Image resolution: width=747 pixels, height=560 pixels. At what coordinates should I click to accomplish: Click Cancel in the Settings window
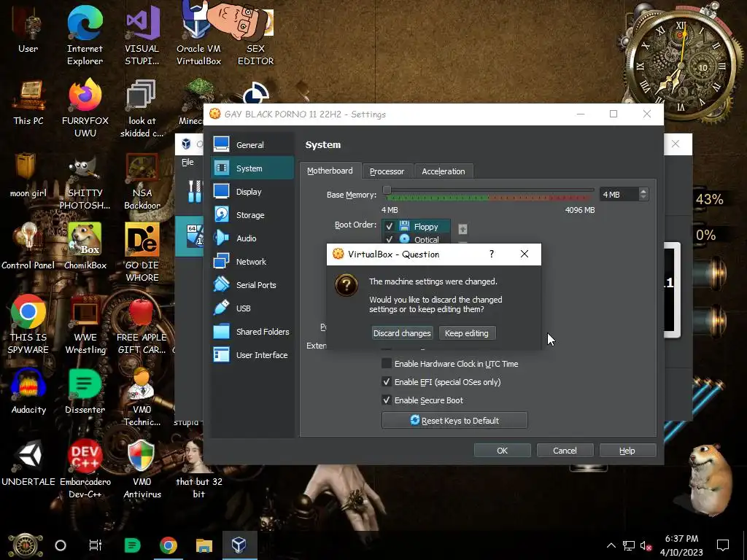pyautogui.click(x=565, y=451)
